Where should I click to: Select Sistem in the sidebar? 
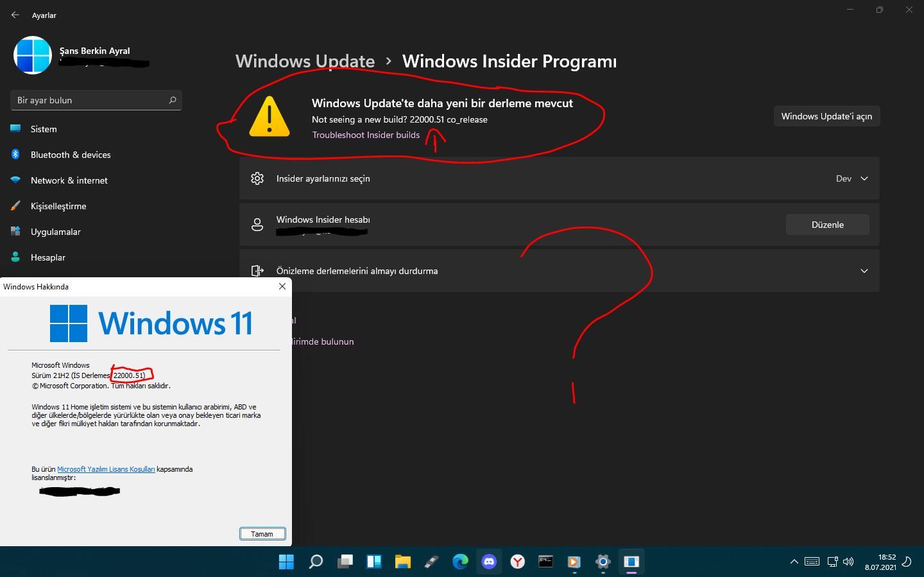tap(44, 129)
